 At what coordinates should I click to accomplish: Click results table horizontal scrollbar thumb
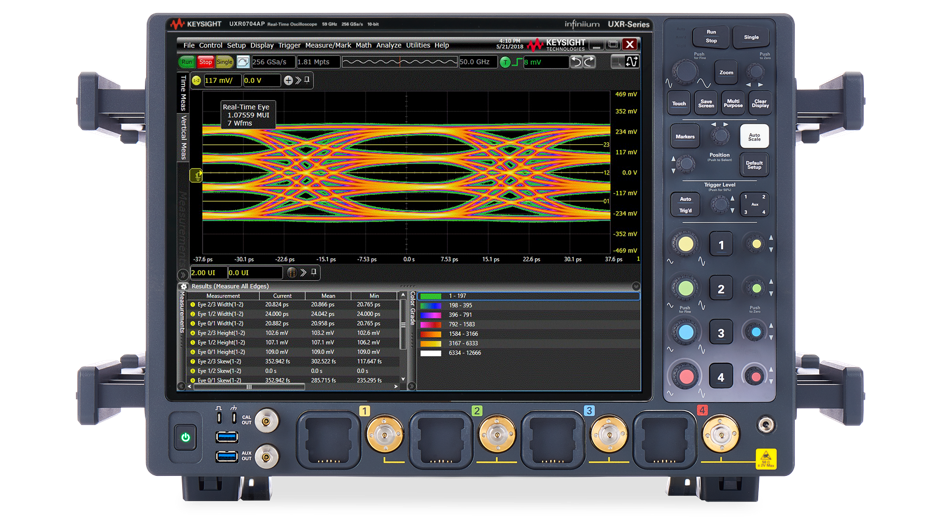(x=249, y=387)
